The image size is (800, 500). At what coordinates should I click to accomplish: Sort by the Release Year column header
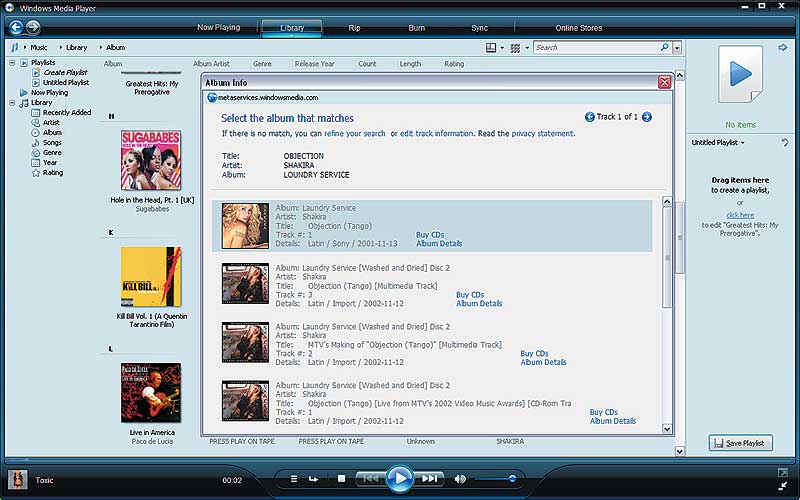pos(314,64)
